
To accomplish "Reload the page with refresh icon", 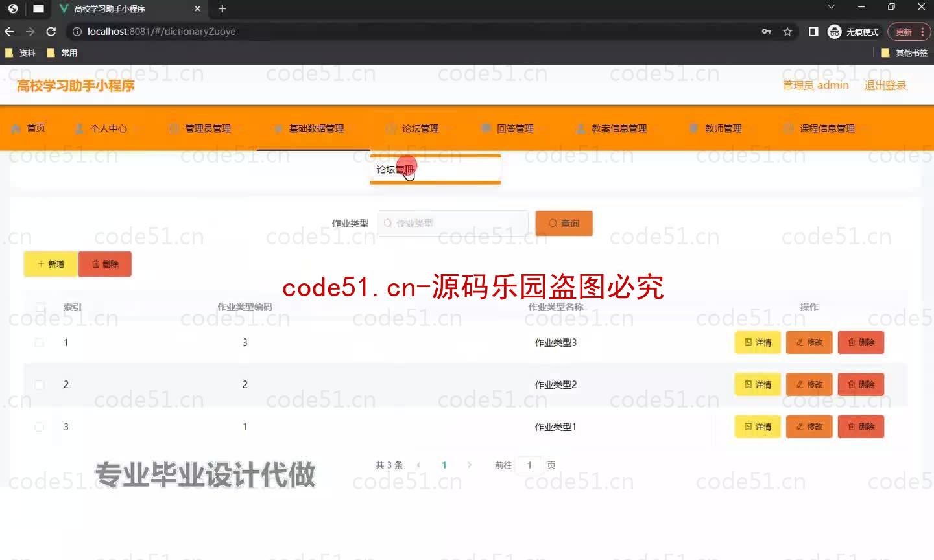I will (x=51, y=31).
